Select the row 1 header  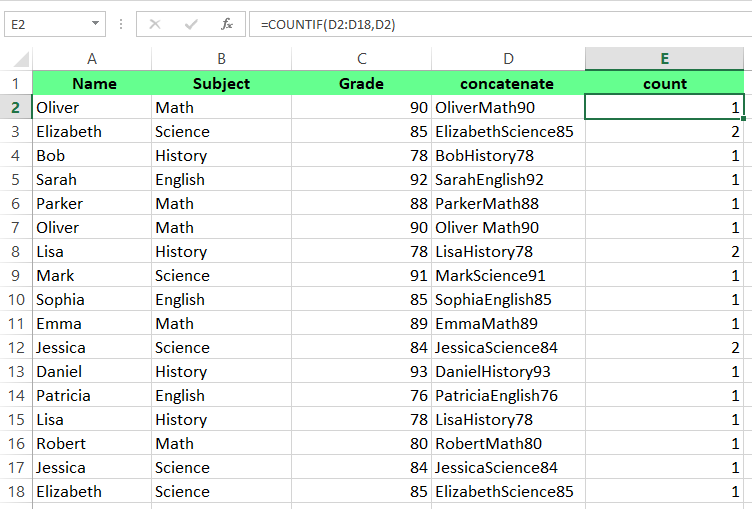coord(16,84)
